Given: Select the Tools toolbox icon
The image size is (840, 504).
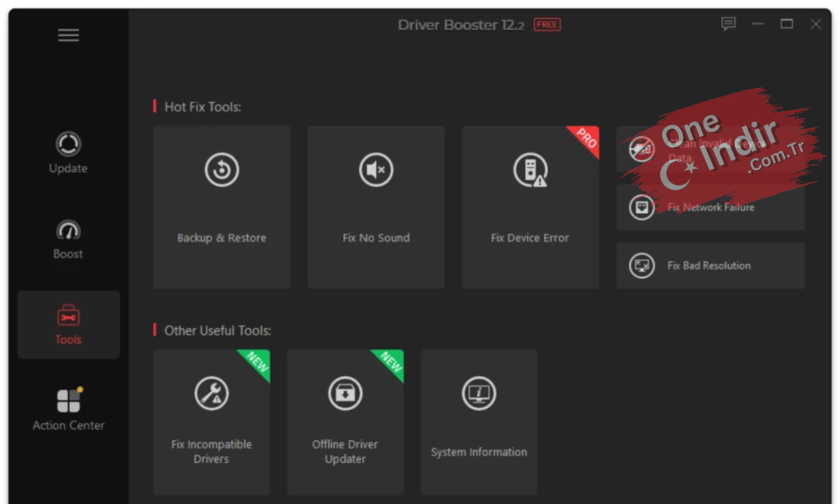Looking at the screenshot, I should point(68,316).
